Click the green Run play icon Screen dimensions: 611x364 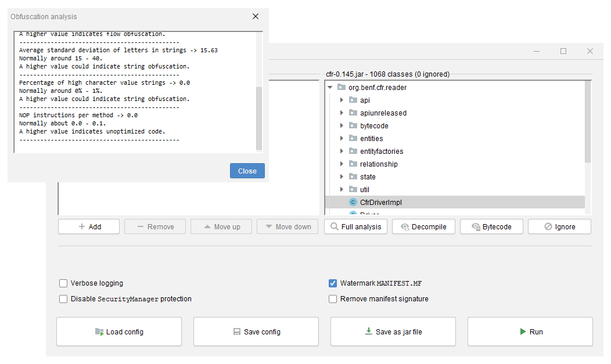pos(522,331)
